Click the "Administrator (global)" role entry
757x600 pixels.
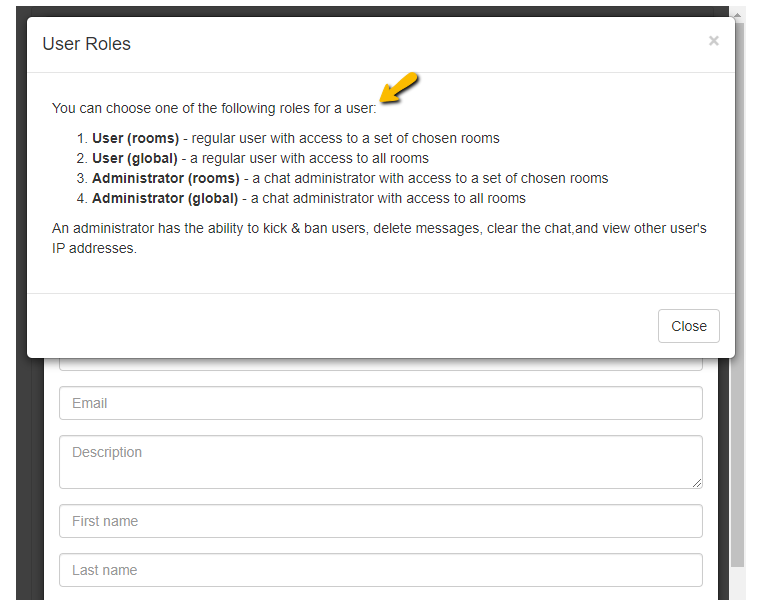pos(165,198)
